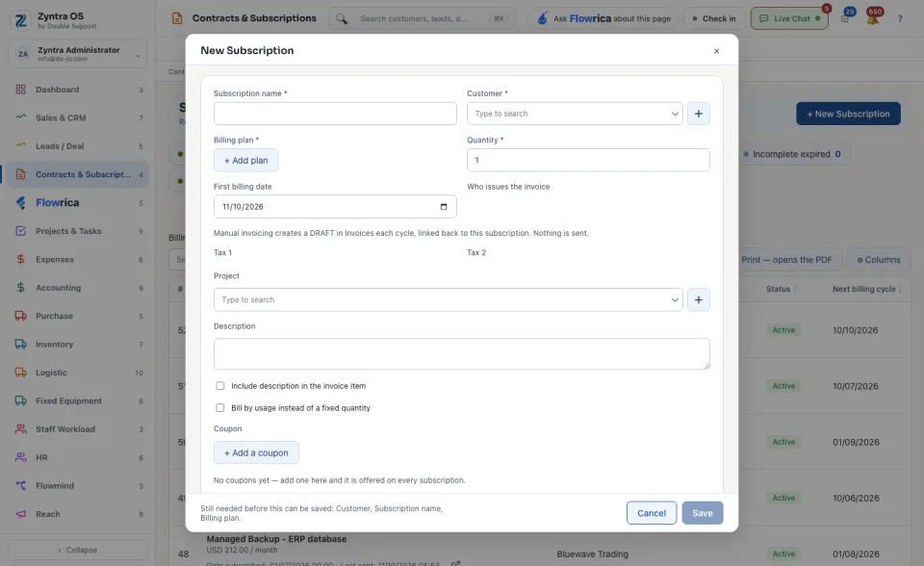Click the Projects & Tasks sidebar icon
924x566 pixels.
(x=20, y=230)
